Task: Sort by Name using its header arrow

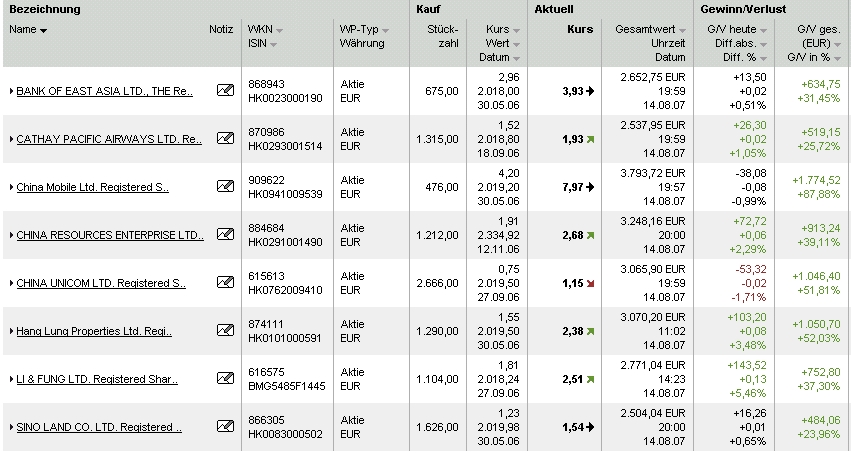Action: [x=43, y=31]
